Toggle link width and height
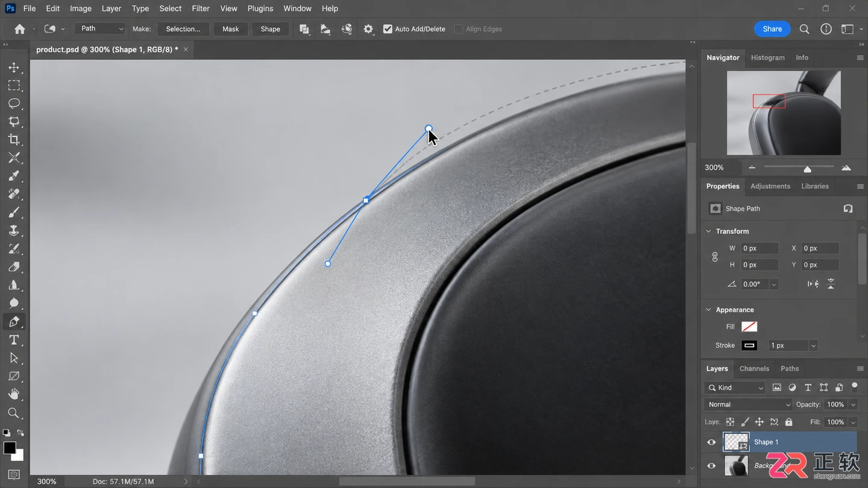Viewport: 868px width, 488px height. [715, 257]
